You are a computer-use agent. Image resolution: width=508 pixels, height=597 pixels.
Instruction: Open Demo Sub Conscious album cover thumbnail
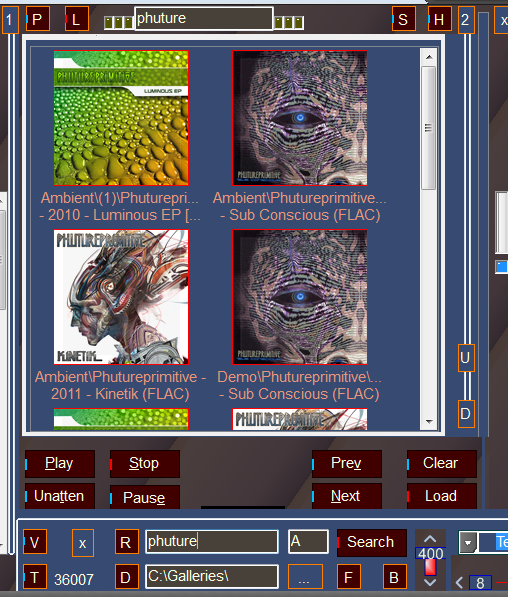tap(300, 297)
